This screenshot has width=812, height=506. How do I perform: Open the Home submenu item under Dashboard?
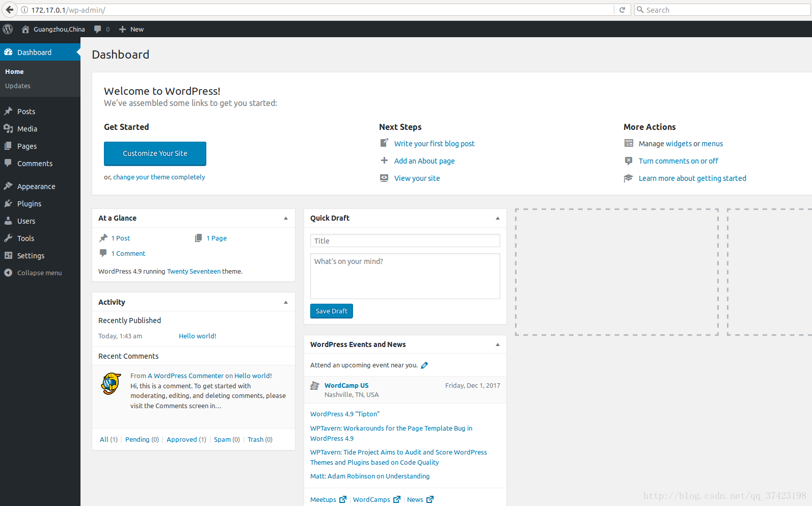click(x=14, y=71)
